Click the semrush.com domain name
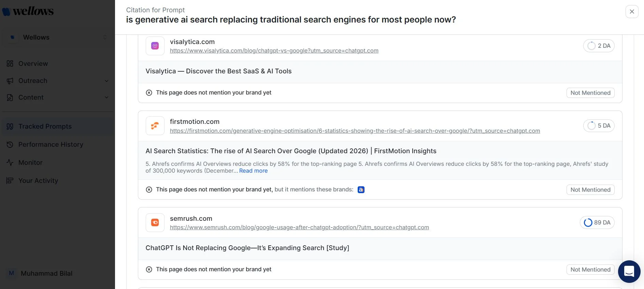Screen dimensions: 644x289 click(x=191, y=218)
